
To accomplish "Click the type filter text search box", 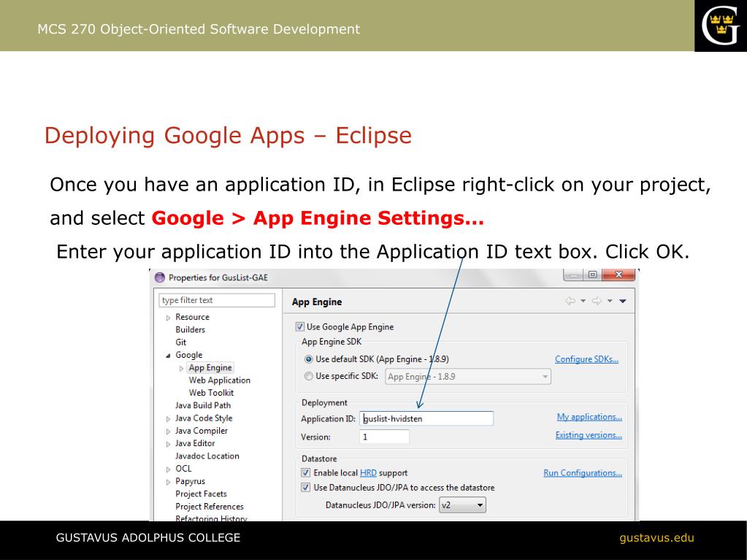I will coord(217,300).
